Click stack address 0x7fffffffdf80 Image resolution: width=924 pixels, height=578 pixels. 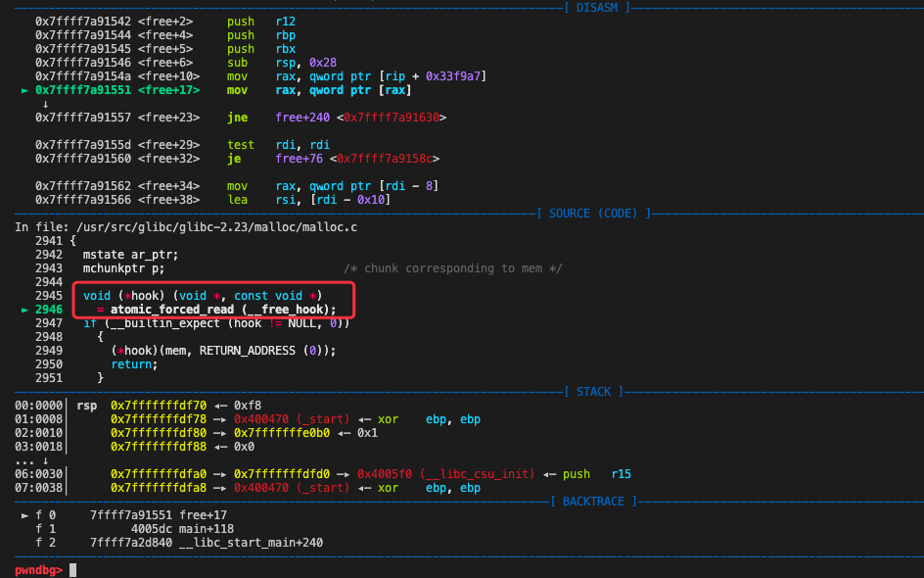click(x=159, y=433)
